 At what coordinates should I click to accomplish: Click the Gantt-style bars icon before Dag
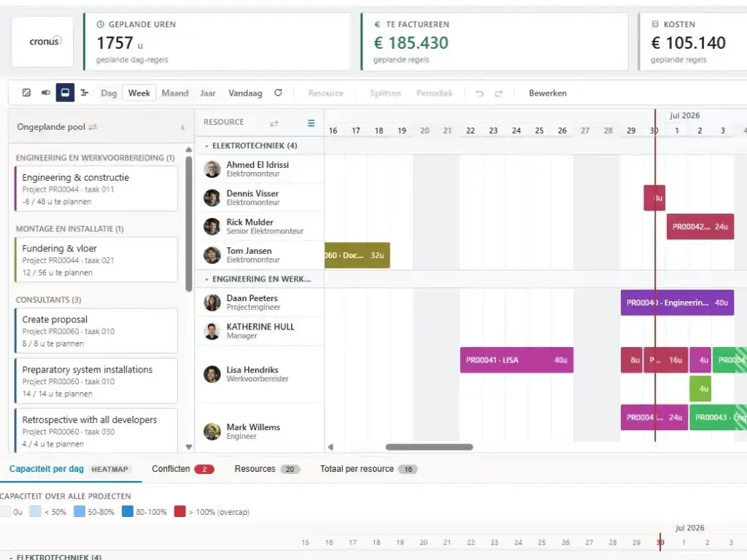coord(85,93)
